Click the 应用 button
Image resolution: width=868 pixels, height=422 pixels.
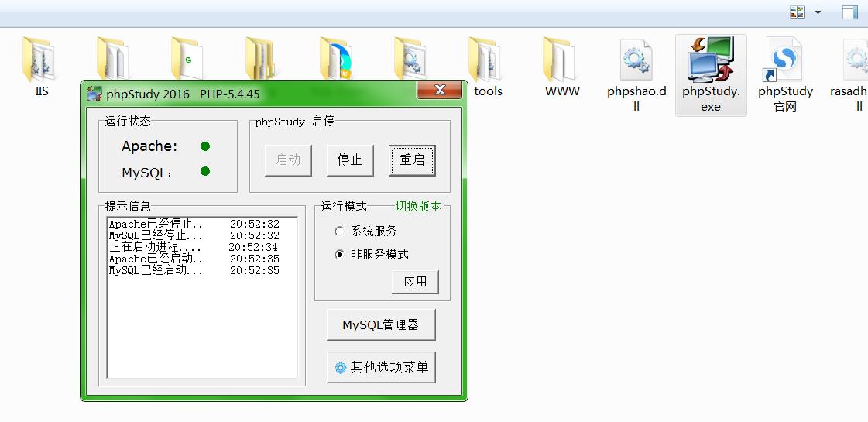tap(415, 281)
